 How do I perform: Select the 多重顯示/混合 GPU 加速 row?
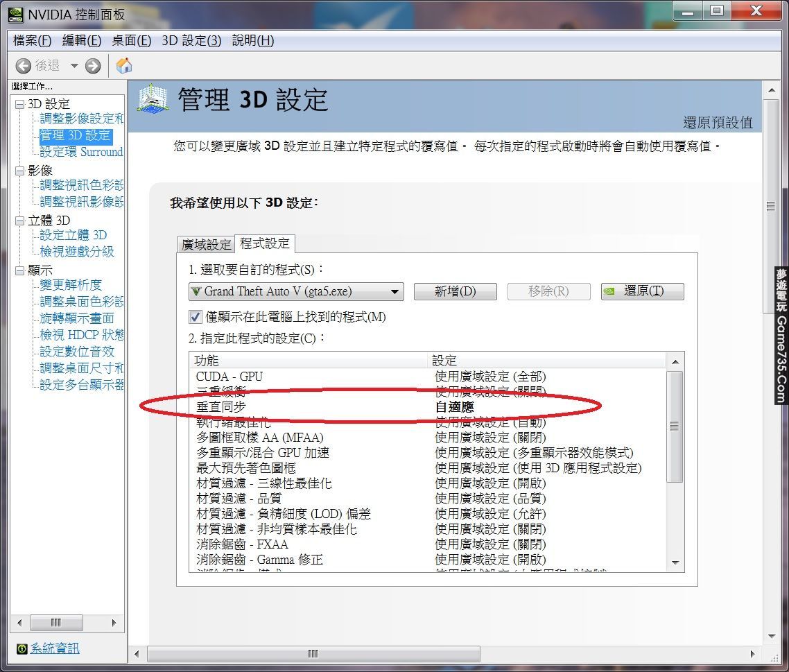428,453
